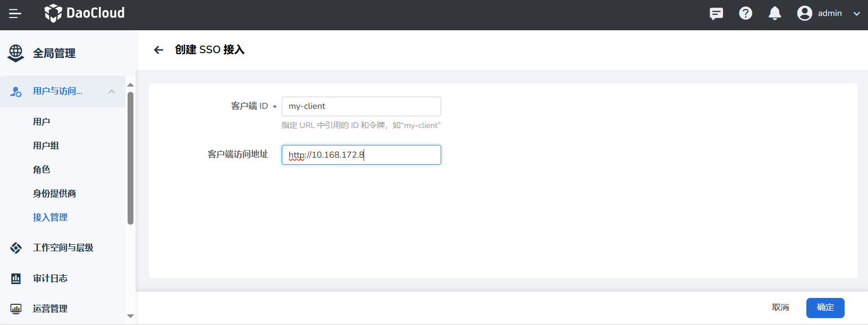
Task: Click the 取消 cancel button
Action: pos(780,307)
